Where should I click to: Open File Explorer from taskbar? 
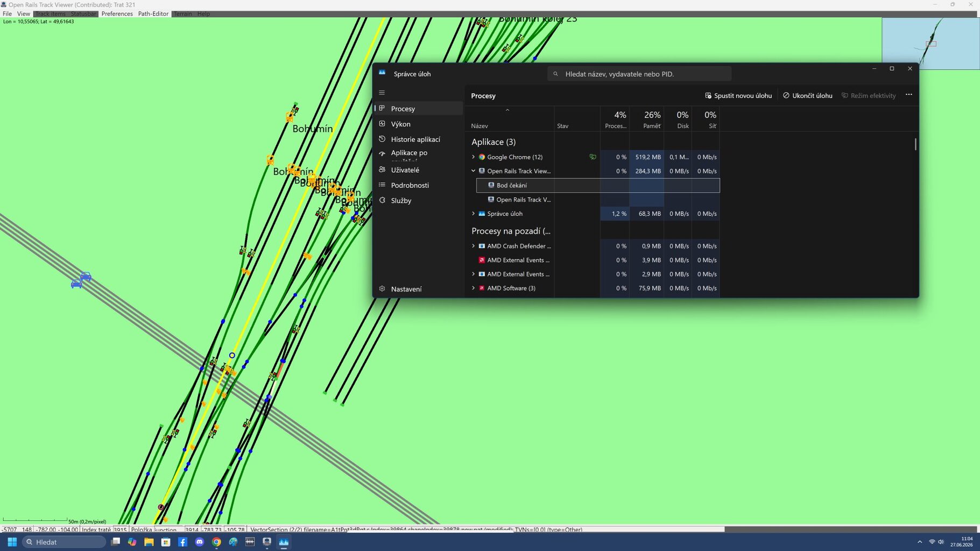(x=149, y=542)
